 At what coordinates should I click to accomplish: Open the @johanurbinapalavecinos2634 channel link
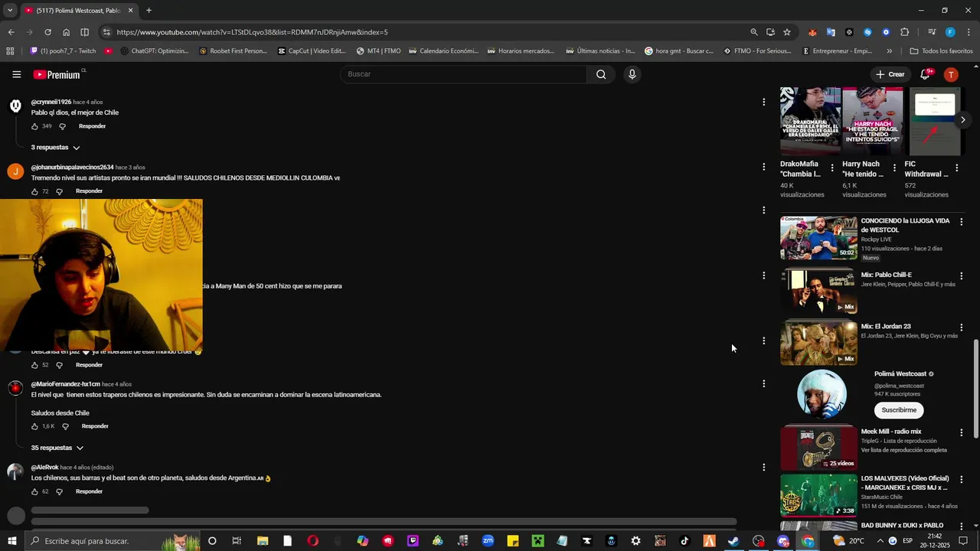click(72, 167)
